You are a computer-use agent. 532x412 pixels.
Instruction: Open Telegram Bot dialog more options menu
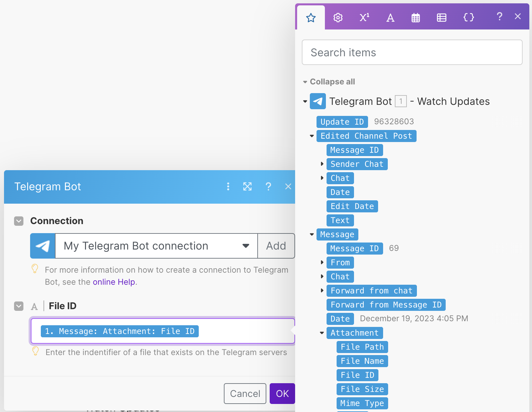click(x=228, y=187)
